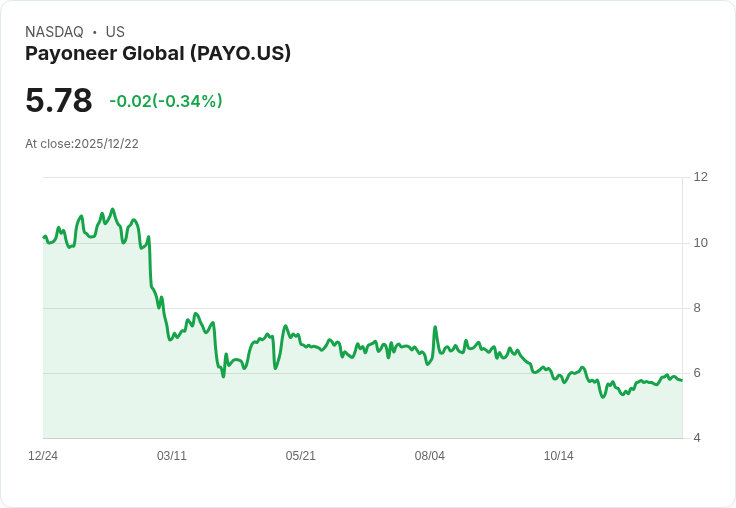Click the latest point ending the price line
736x508 pixels.
tap(682, 380)
